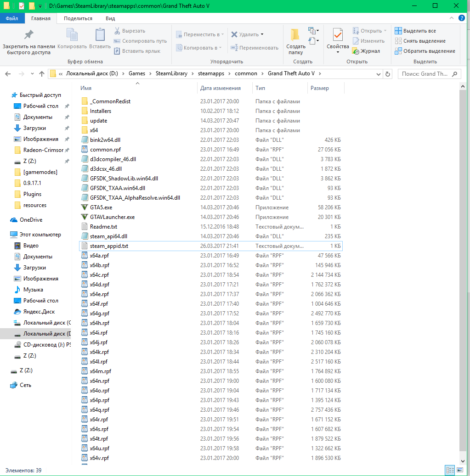Image resolution: width=470 pixels, height=476 pixels.
Task: Click the search field Поиск: Grand Th...
Action: pyautogui.click(x=429, y=74)
